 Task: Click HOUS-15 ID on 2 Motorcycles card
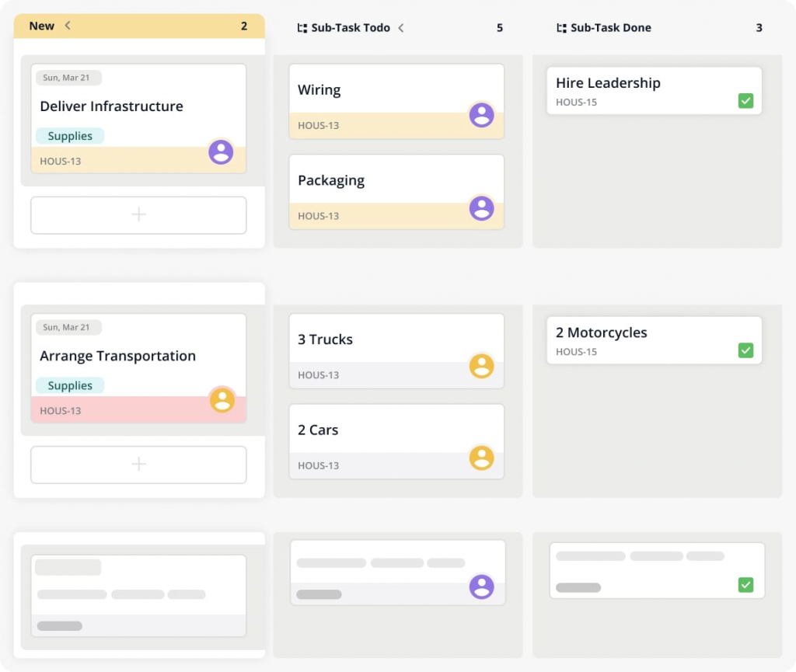click(x=576, y=351)
